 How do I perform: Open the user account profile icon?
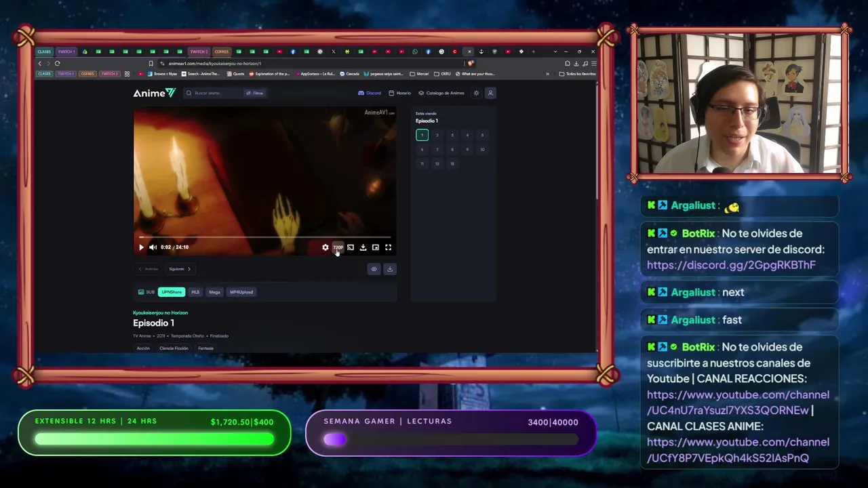[490, 93]
